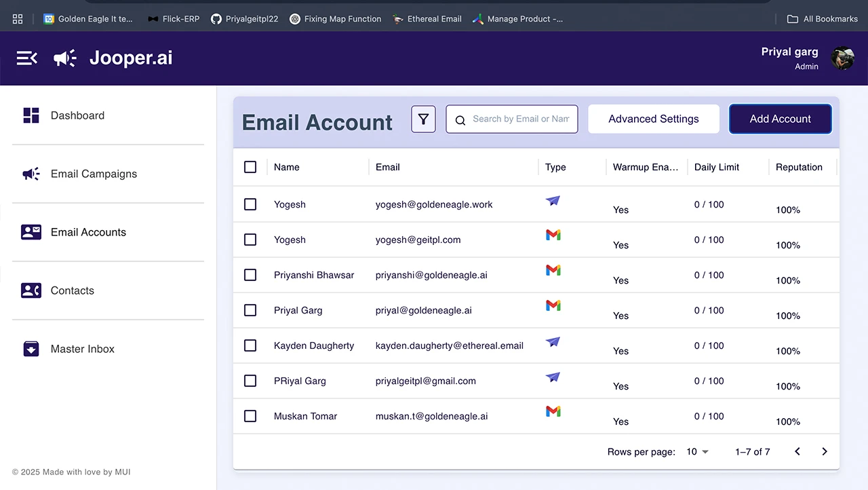868x490 pixels.
Task: Select the Kayden Daugherty row checkbox
Action: click(x=250, y=345)
